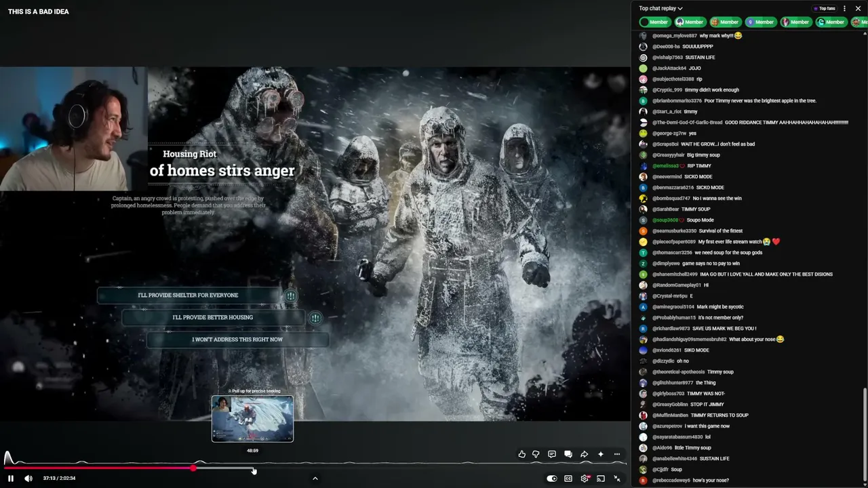Screen dimensions: 868x488
Task: Open video settings gear
Action: (585, 479)
